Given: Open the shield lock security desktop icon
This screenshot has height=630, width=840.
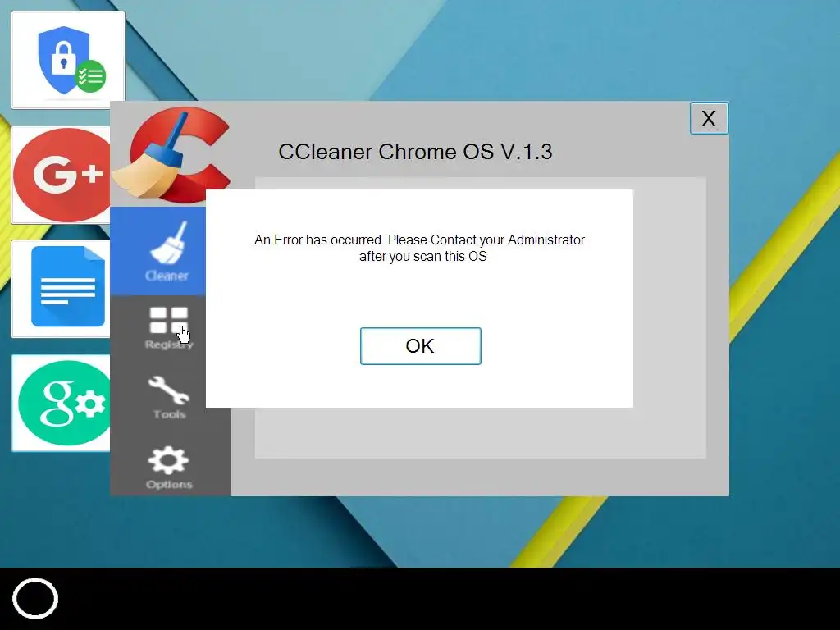Looking at the screenshot, I should pos(68,60).
